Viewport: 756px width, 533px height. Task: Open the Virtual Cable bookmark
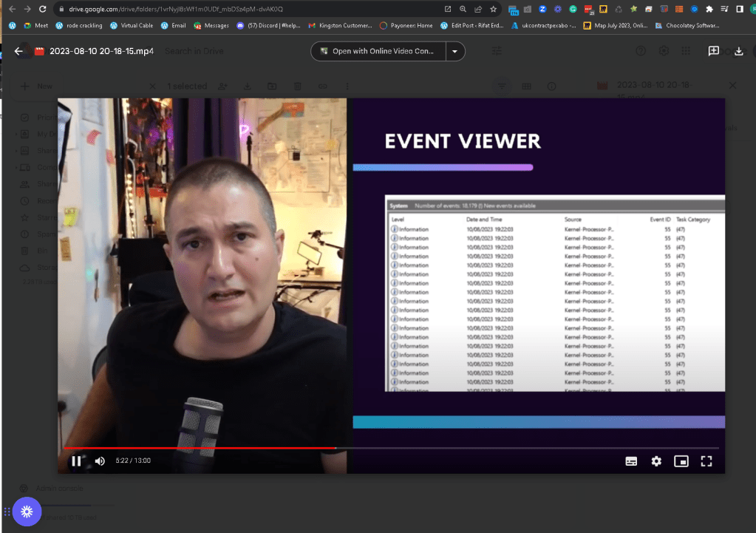132,26
